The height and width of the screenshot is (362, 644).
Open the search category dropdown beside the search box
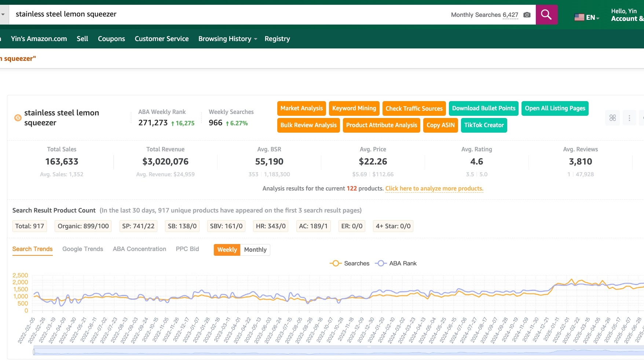pos(3,15)
